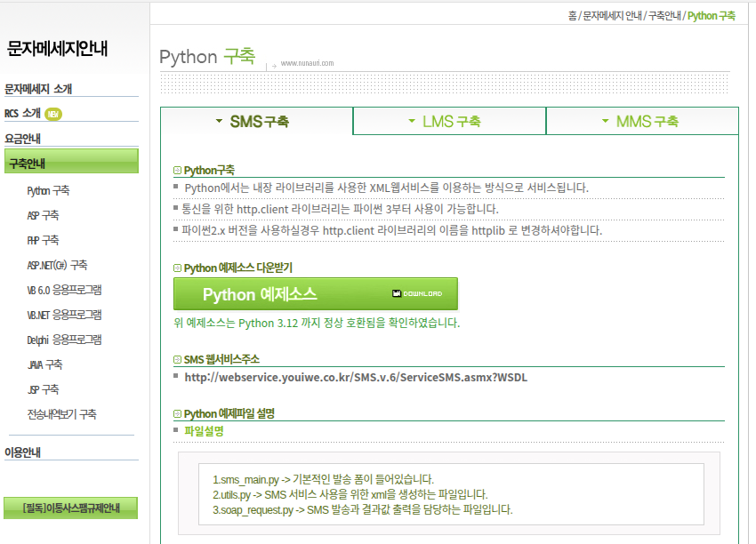Open ASP 구축 sidebar link
Viewport: 756px width, 544px height.
[43, 215]
